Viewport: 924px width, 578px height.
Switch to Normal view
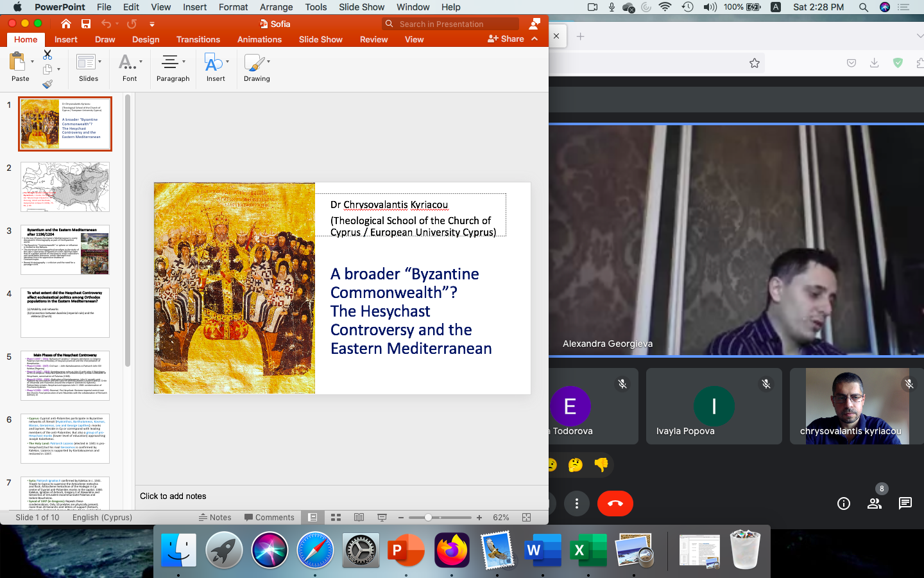click(x=312, y=517)
